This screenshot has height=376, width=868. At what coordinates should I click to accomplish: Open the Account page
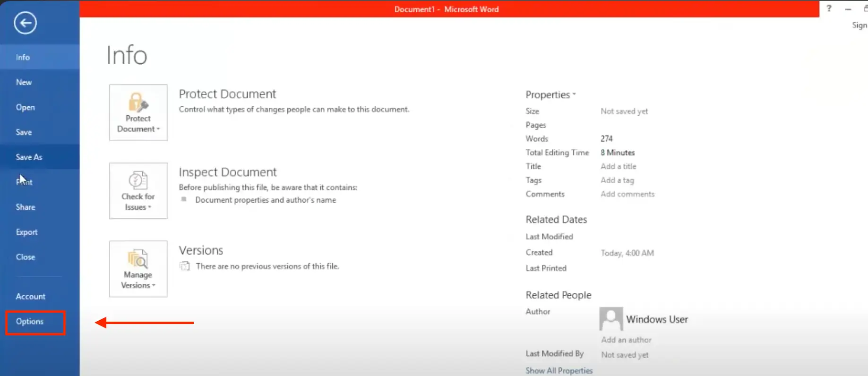(40, 296)
